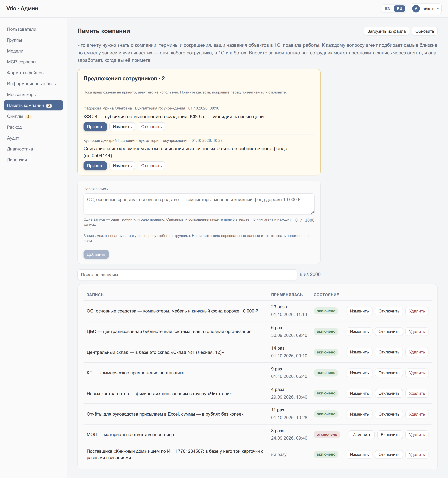Go to Группы section
Image resolution: width=448 pixels, height=478 pixels.
pos(33,40)
